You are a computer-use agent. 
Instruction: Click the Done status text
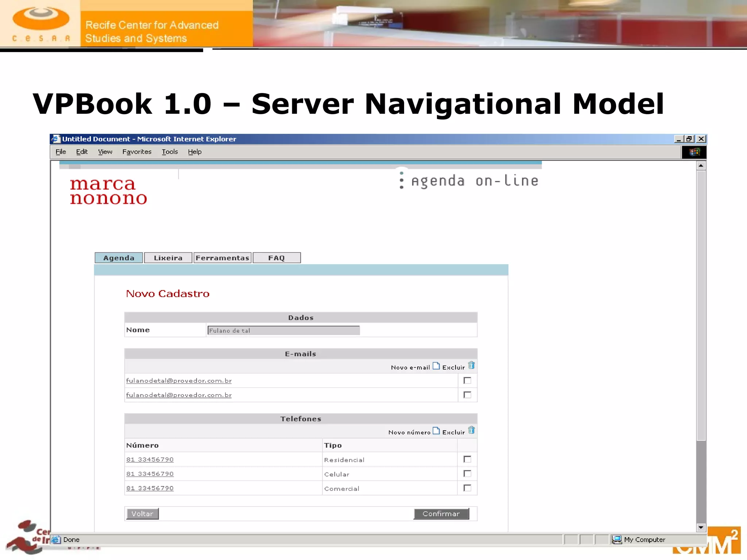pos(71,540)
